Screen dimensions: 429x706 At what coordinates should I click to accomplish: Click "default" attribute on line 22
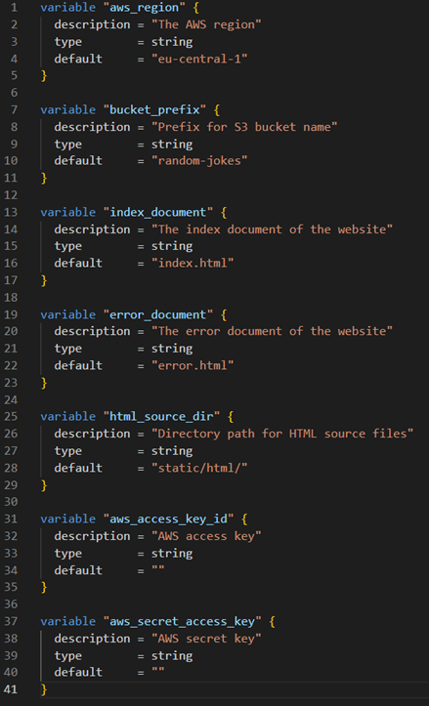[78, 365]
